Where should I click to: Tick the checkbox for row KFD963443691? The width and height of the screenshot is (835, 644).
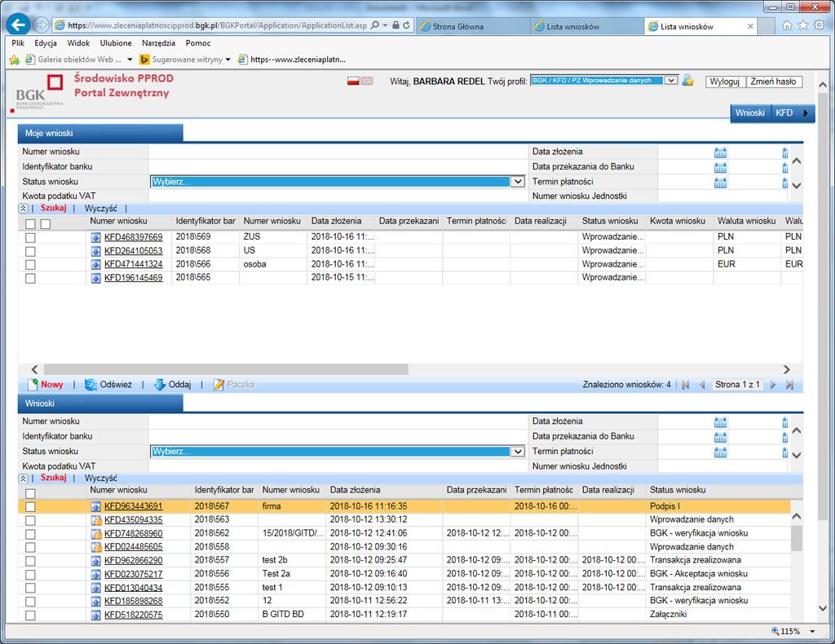[x=30, y=507]
